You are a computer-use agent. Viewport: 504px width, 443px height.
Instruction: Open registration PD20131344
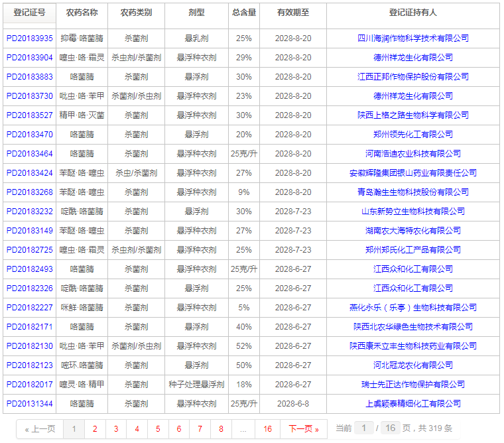[30, 404]
